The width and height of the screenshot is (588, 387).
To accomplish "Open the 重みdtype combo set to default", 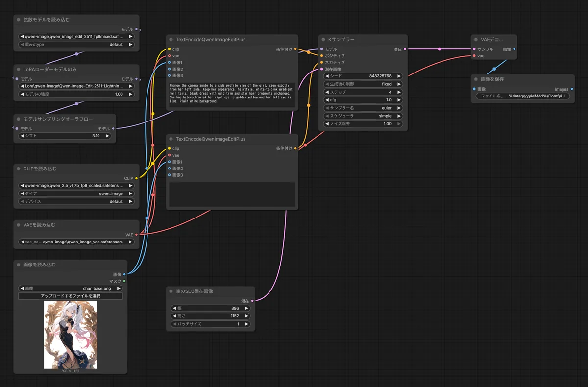I will 76,44.
